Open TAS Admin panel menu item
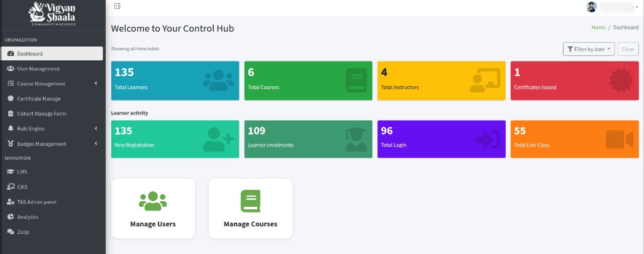Screen dimensions: 644x254 (52, 202)
